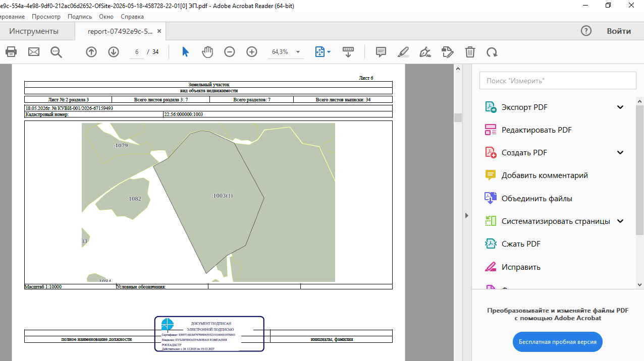
Task: Open the Find text magnifier icon
Action: tap(56, 52)
